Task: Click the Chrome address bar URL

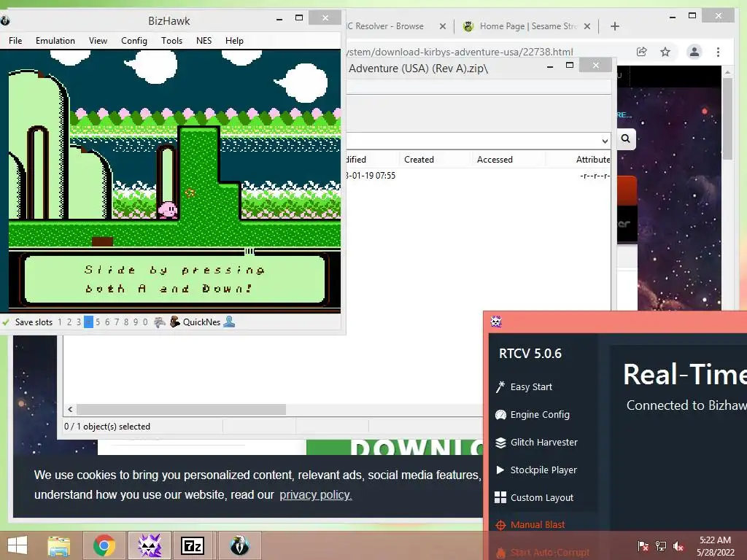Action: click(x=460, y=52)
